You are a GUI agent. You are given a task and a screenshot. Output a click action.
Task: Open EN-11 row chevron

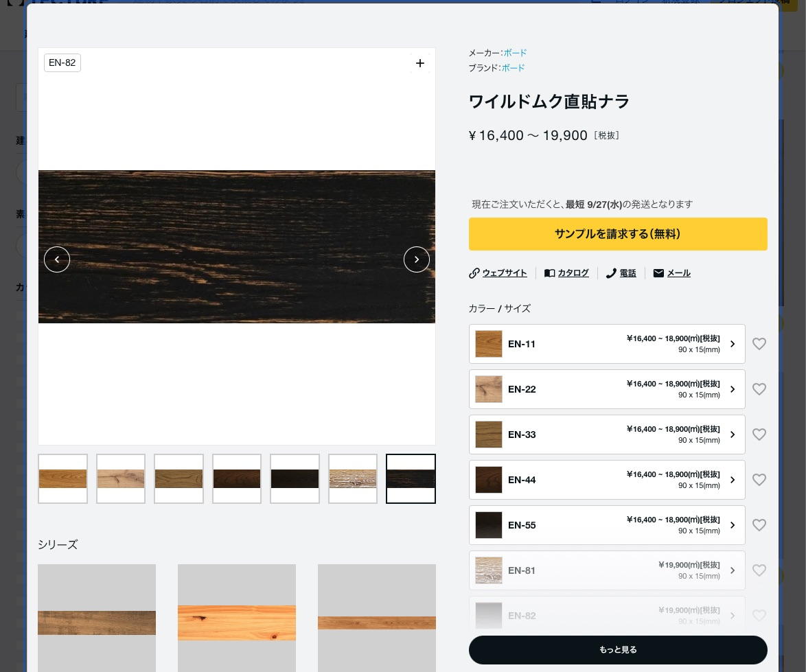coord(733,344)
